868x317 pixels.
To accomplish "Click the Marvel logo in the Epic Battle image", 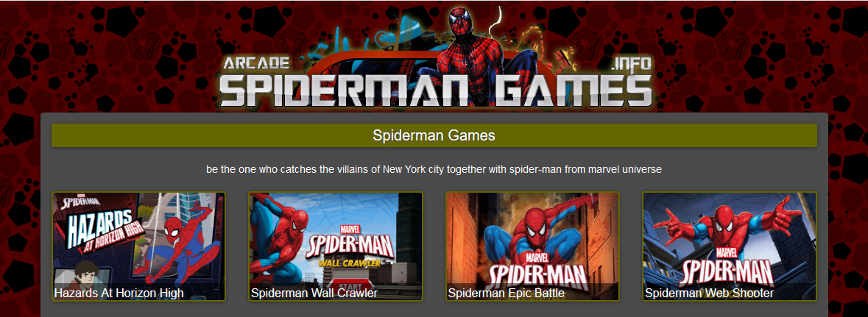I will (x=537, y=257).
